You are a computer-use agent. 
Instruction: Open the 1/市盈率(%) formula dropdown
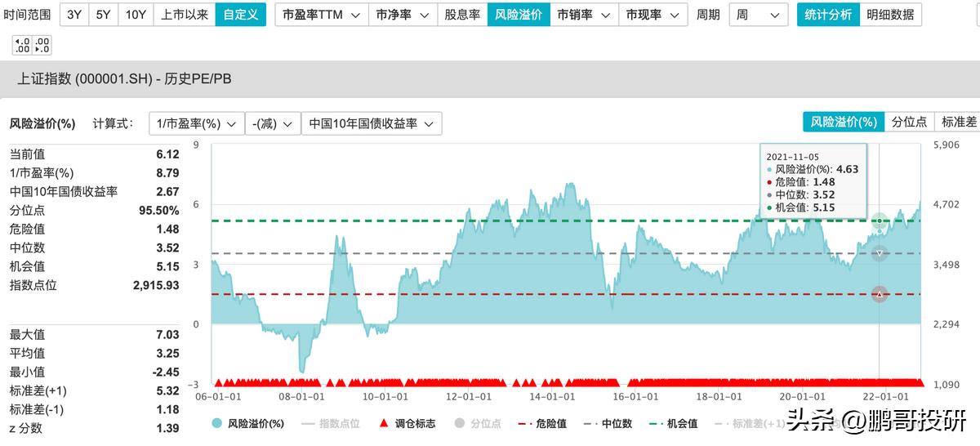(x=197, y=123)
